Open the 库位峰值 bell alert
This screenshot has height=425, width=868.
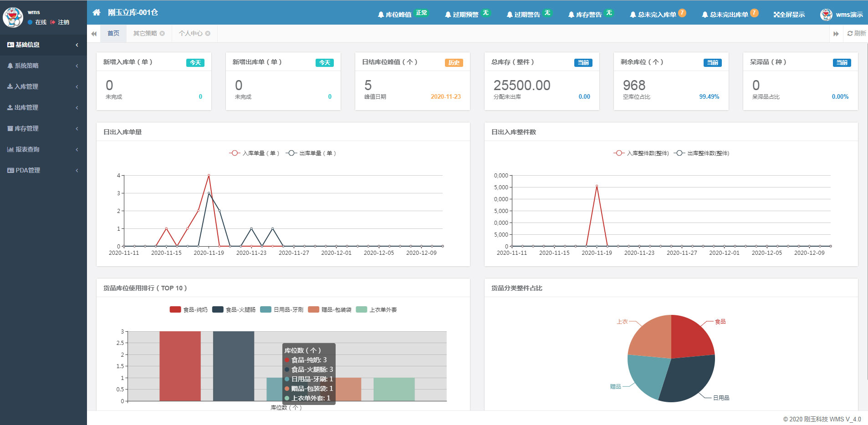pyautogui.click(x=394, y=15)
